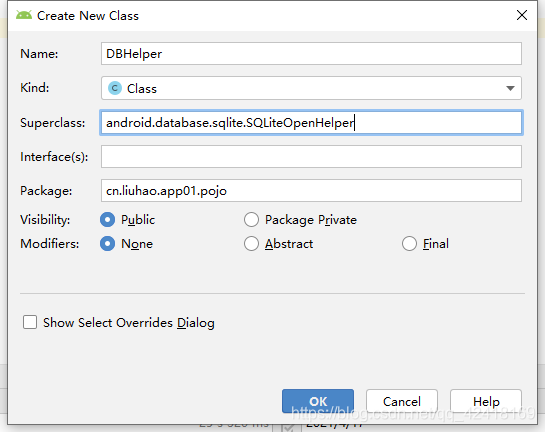Viewport: 545px width, 432px height.
Task: Close the Create New Class dialog
Action: click(522, 15)
